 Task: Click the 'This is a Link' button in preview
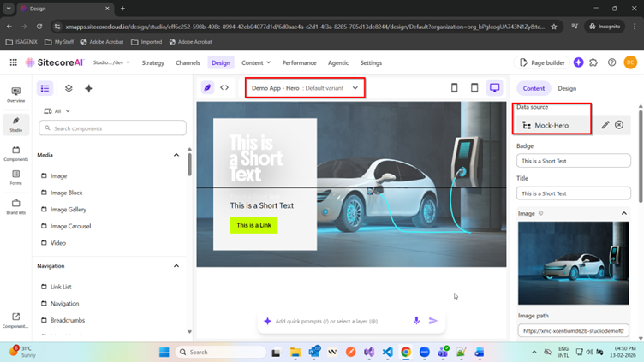pos(253,225)
